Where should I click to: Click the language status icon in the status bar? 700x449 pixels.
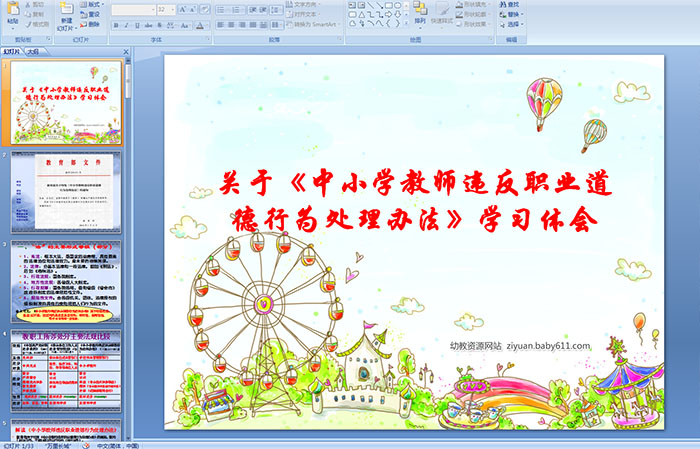click(x=86, y=445)
